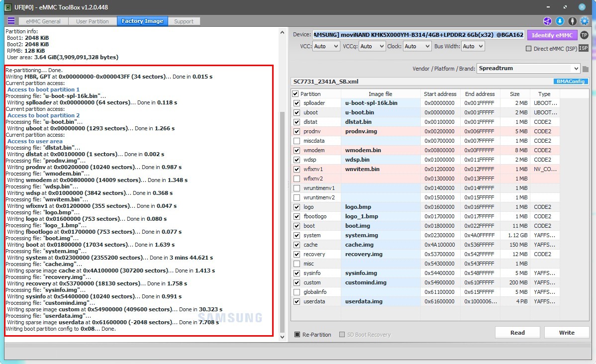Click the log scrollbar down arrow
596x364 pixels.
[x=282, y=337]
